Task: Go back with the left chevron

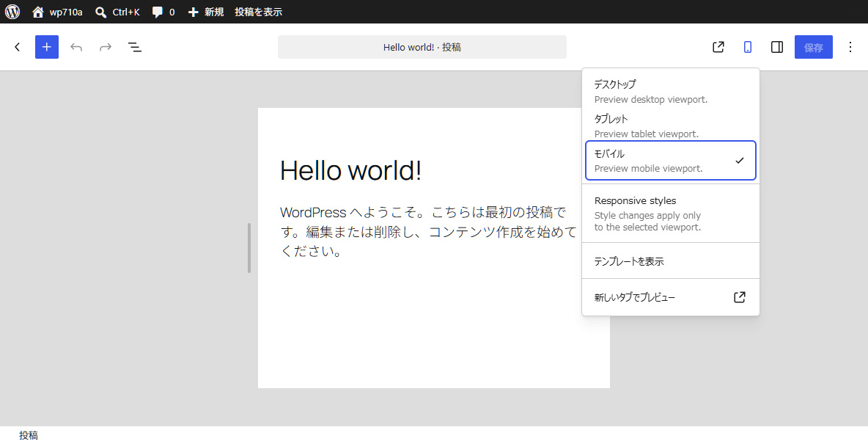Action: 17,47
